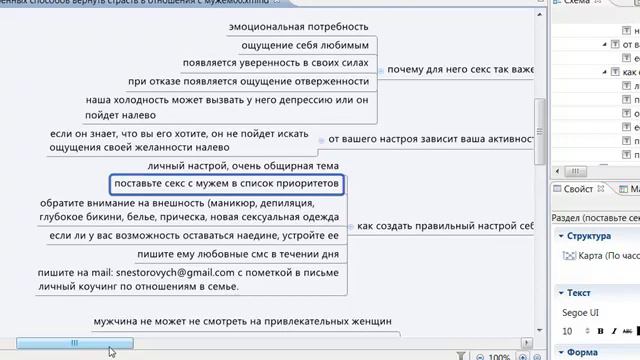Viewport: 640px width, 360px height.
Task: Collapse node 'от вашего настроя зависит ваша активность'
Action: tap(321, 140)
